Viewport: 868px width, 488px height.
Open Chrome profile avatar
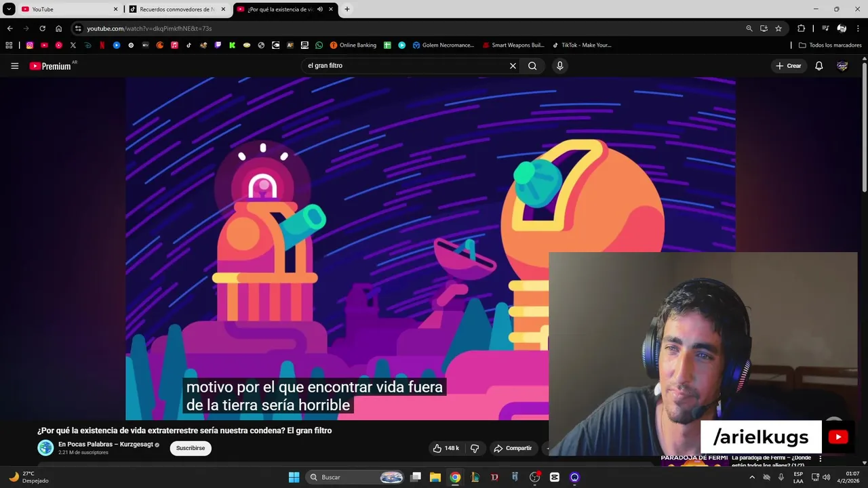tap(842, 28)
